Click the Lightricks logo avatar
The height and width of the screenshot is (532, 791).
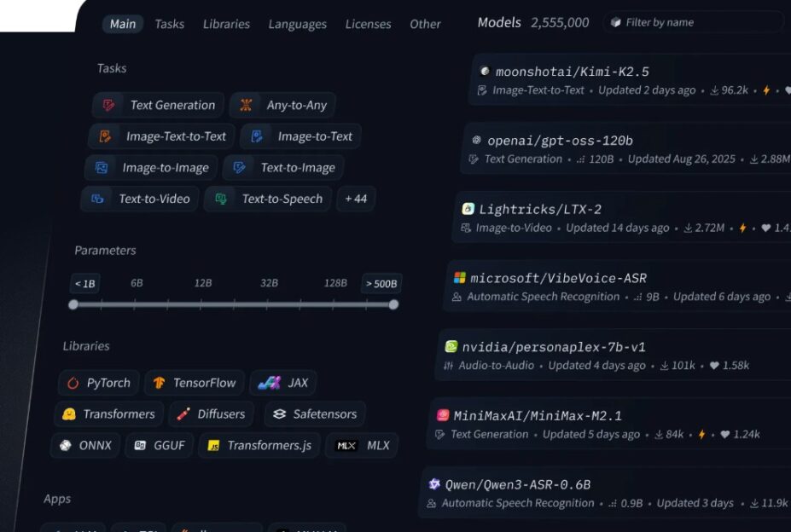click(468, 209)
